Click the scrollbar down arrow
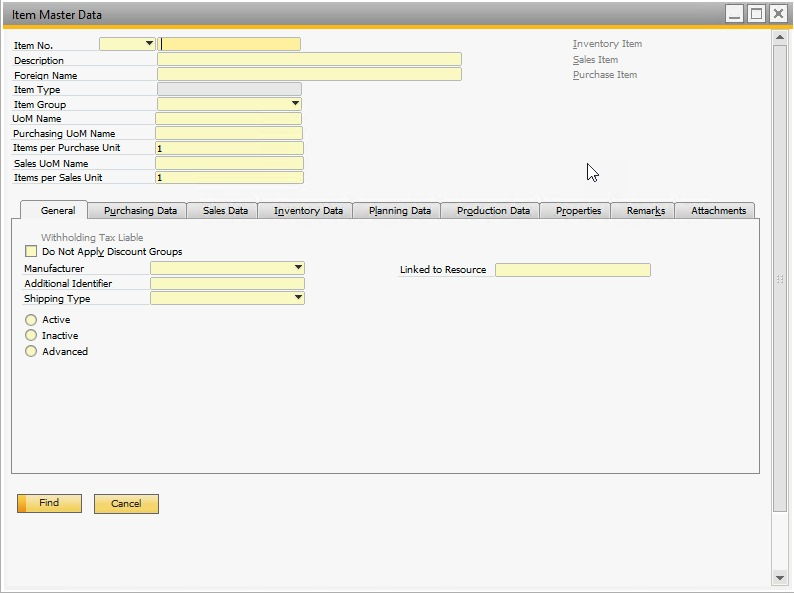The height and width of the screenshot is (593, 794). click(x=779, y=577)
